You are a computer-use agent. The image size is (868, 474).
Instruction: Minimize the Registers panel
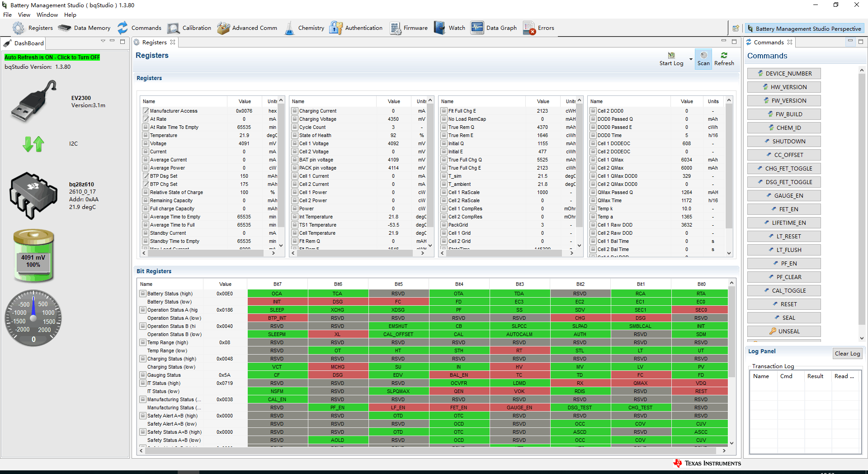click(x=724, y=41)
